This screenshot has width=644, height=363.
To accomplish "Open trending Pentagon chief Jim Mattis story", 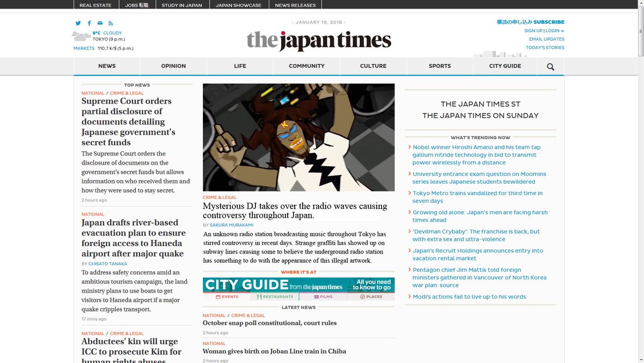I will (x=480, y=278).
